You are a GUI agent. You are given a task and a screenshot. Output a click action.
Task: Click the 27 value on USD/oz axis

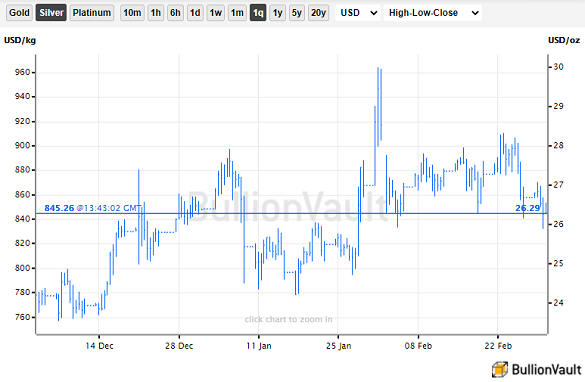(558, 185)
